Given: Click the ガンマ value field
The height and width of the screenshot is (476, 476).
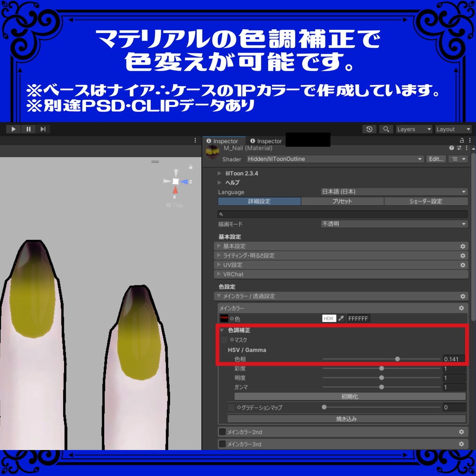Looking at the screenshot, I should click(x=454, y=387).
